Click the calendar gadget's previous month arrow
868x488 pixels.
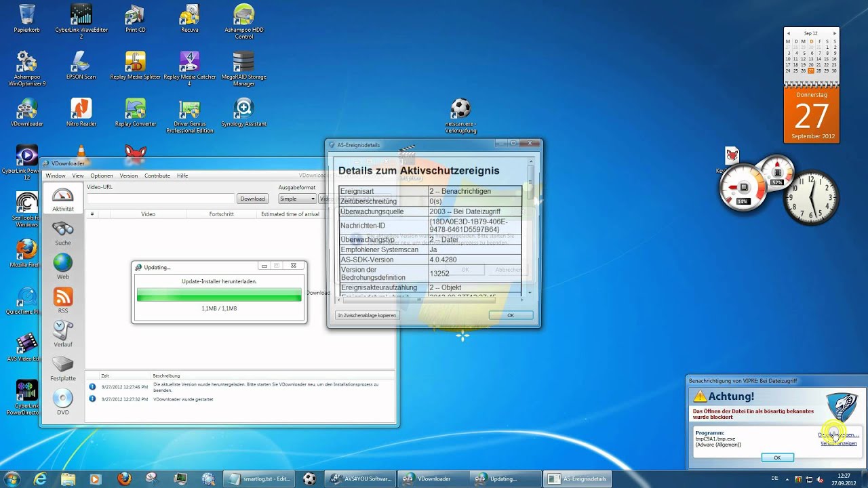(789, 33)
